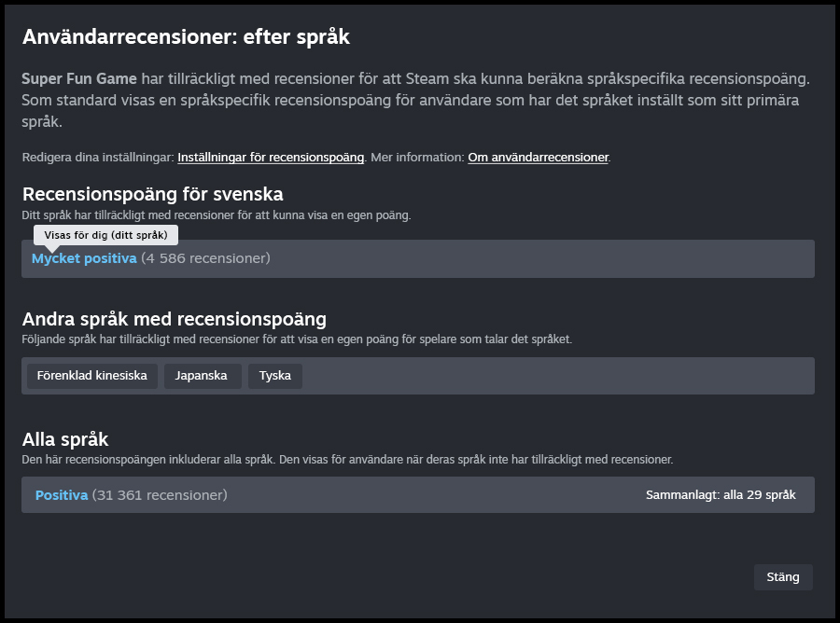Click the Visas för dig tooltip
This screenshot has height=623, width=840.
tap(105, 235)
